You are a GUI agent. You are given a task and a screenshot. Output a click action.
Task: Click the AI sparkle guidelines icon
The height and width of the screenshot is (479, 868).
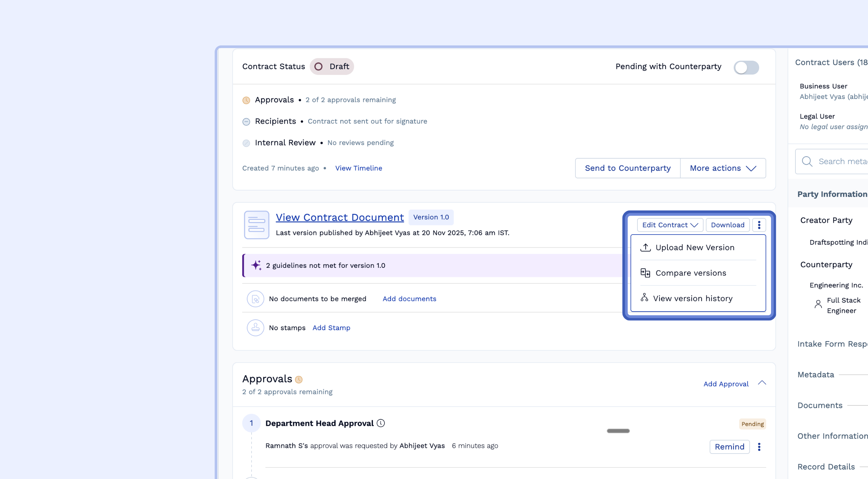[256, 265]
